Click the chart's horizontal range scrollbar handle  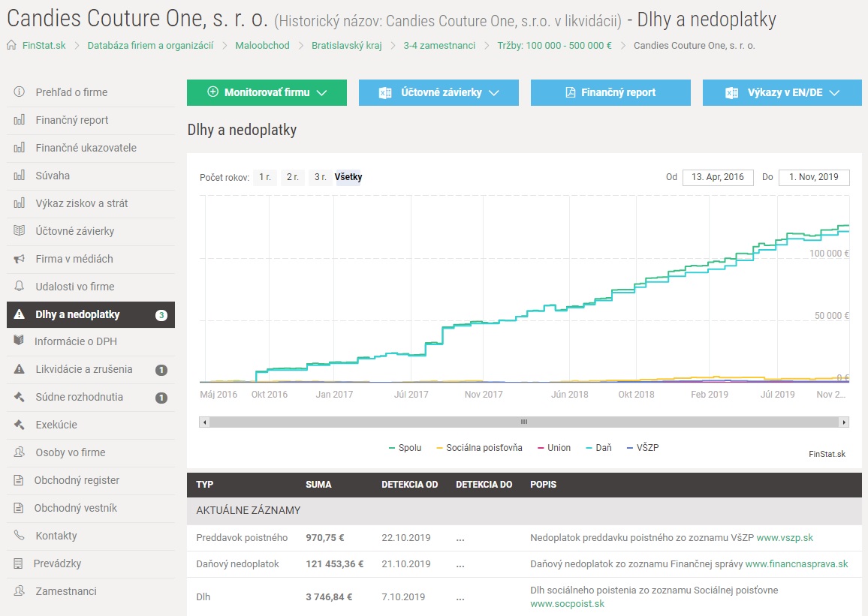point(524,422)
